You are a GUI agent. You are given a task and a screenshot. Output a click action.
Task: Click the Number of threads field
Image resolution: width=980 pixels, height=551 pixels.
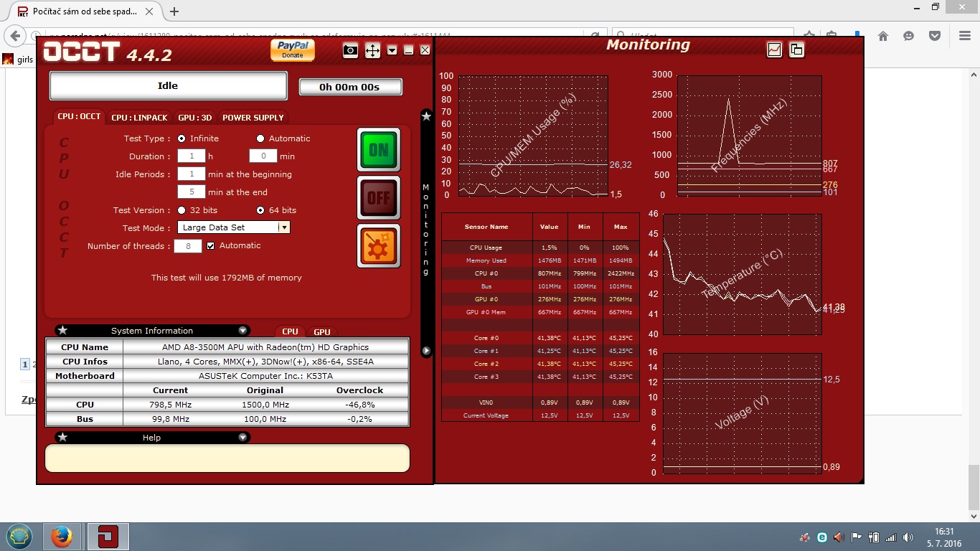(x=188, y=246)
